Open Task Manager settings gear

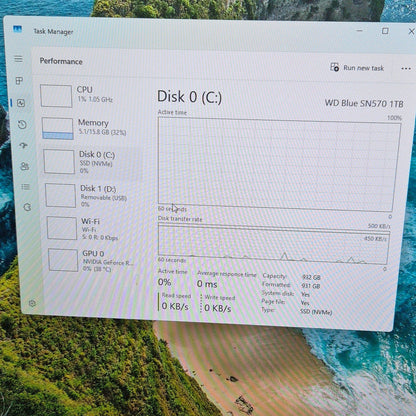[x=32, y=303]
